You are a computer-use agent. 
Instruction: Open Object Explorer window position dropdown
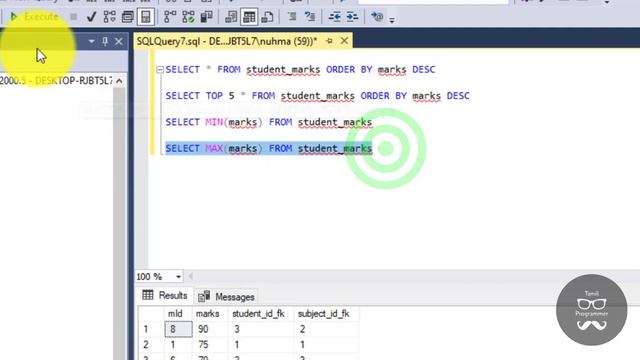pyautogui.click(x=91, y=41)
